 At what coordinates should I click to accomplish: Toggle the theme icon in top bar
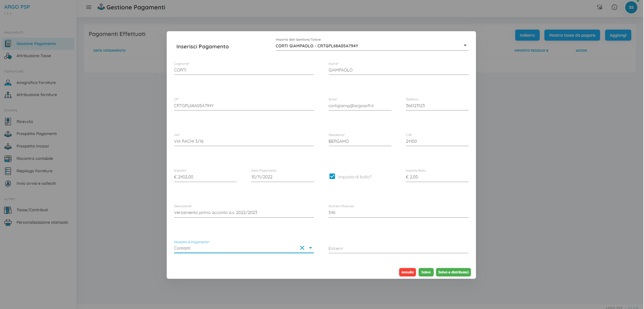pyautogui.click(x=600, y=7)
